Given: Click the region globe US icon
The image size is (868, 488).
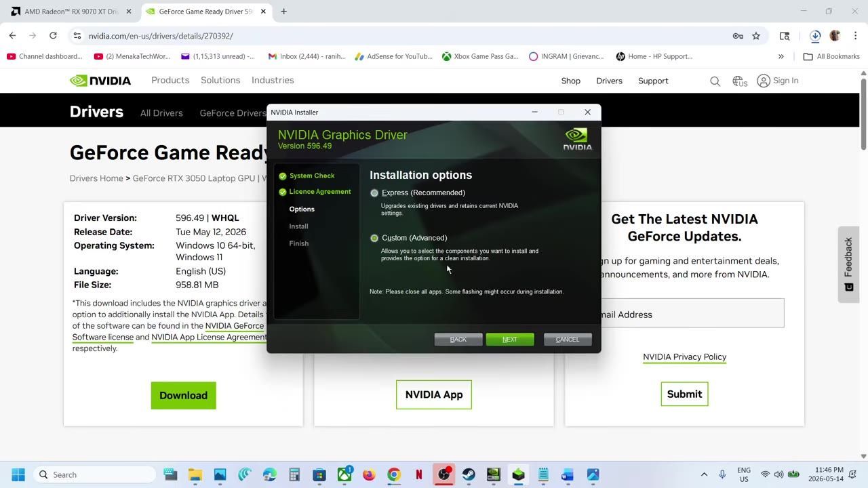Looking at the screenshot, I should pyautogui.click(x=739, y=81).
